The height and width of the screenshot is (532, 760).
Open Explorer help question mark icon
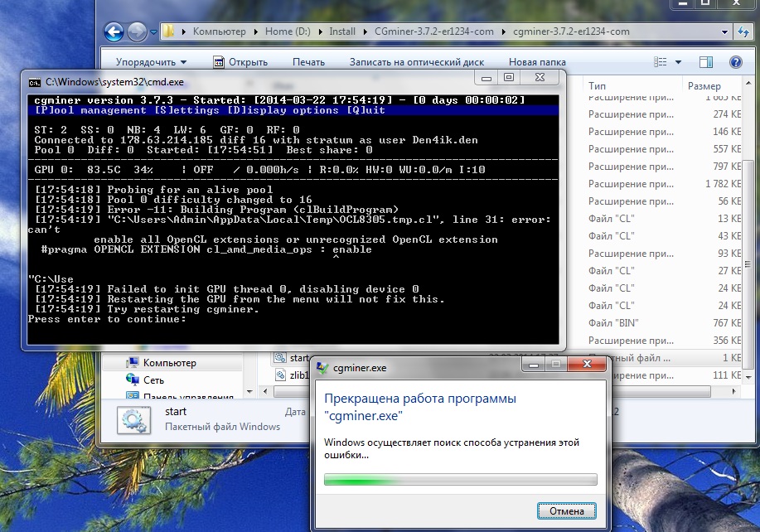735,62
